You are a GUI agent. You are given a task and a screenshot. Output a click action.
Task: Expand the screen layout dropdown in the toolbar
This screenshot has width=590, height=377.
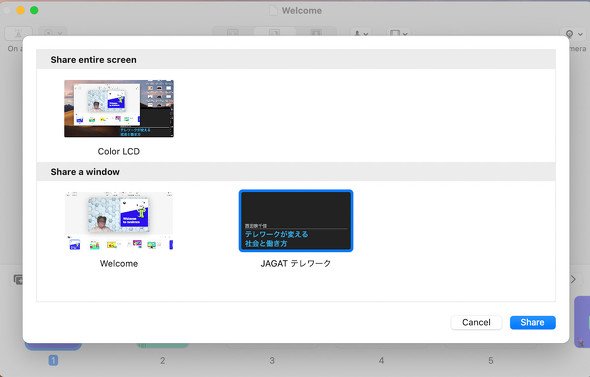pyautogui.click(x=399, y=33)
